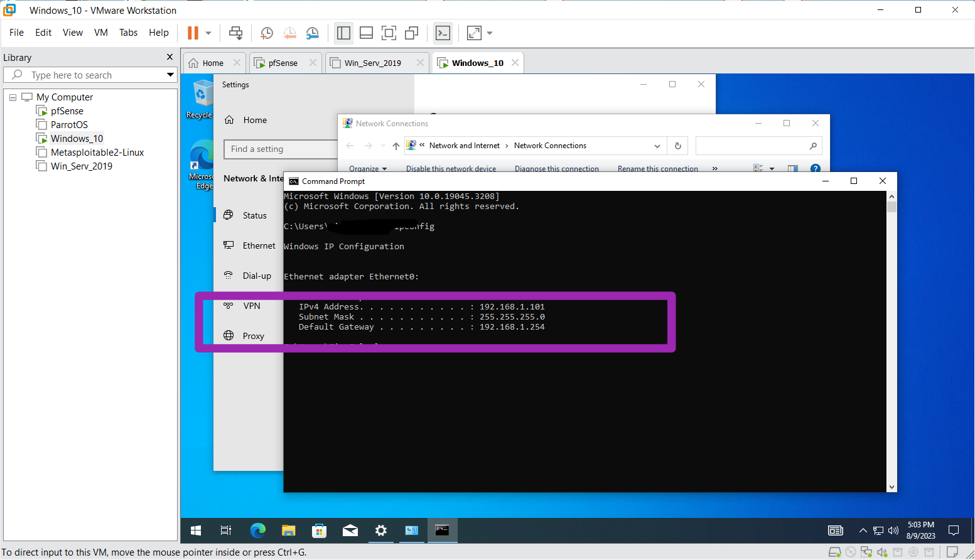Open the stretch guest dropdown arrow
Screen dimensions: 975x560
point(490,33)
